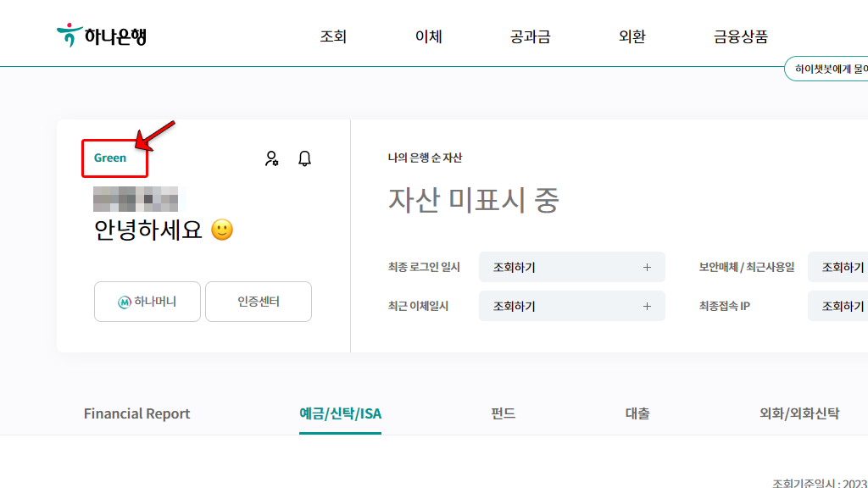868x488 pixels.
Task: Switch to the 펀드 tab
Action: [x=504, y=413]
